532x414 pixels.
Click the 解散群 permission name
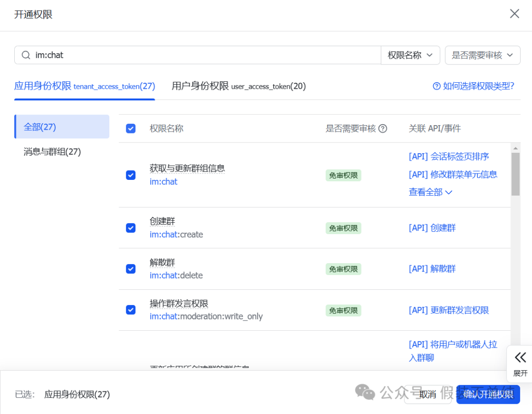(x=162, y=262)
